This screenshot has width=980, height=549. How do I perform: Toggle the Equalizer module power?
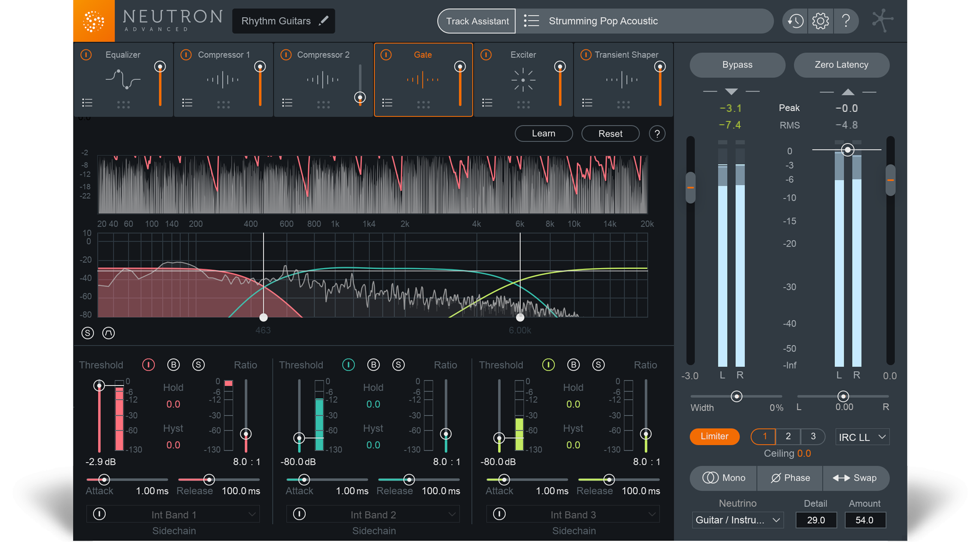tap(86, 55)
